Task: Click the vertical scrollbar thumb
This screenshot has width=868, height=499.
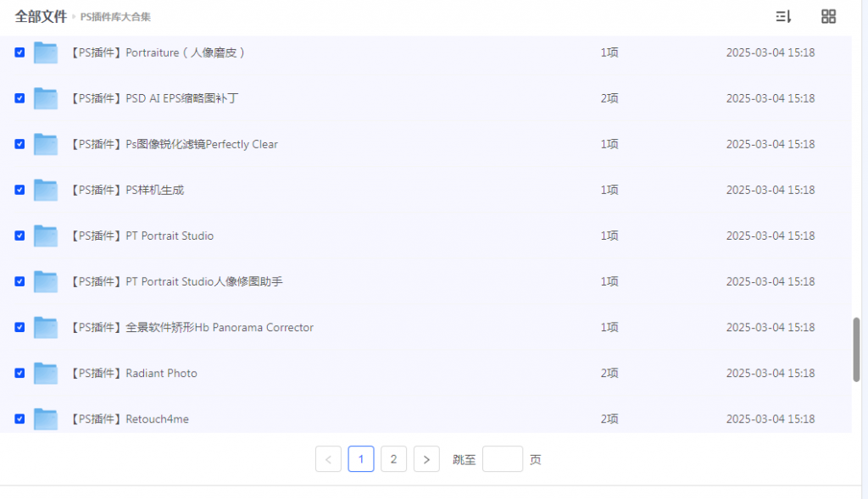Action: [856, 350]
